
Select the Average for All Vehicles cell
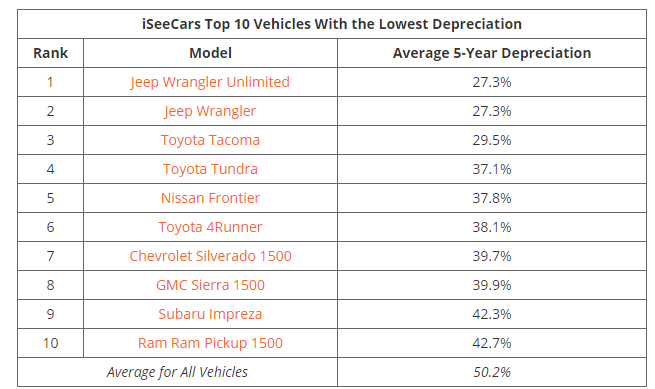tap(177, 372)
